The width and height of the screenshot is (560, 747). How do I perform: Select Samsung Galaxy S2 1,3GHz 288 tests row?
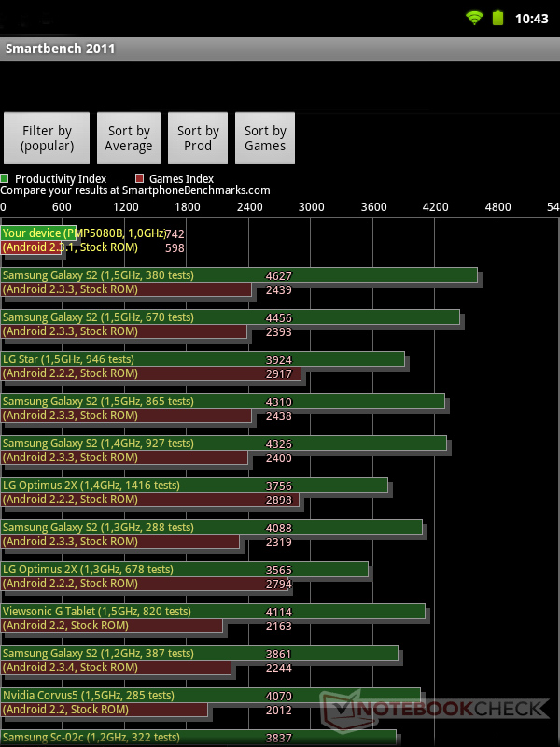pyautogui.click(x=212, y=533)
